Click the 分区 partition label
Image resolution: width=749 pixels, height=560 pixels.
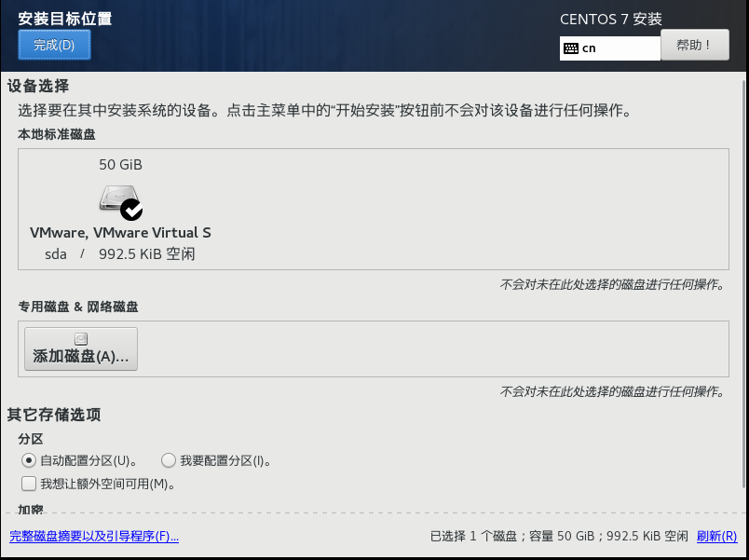(x=31, y=439)
